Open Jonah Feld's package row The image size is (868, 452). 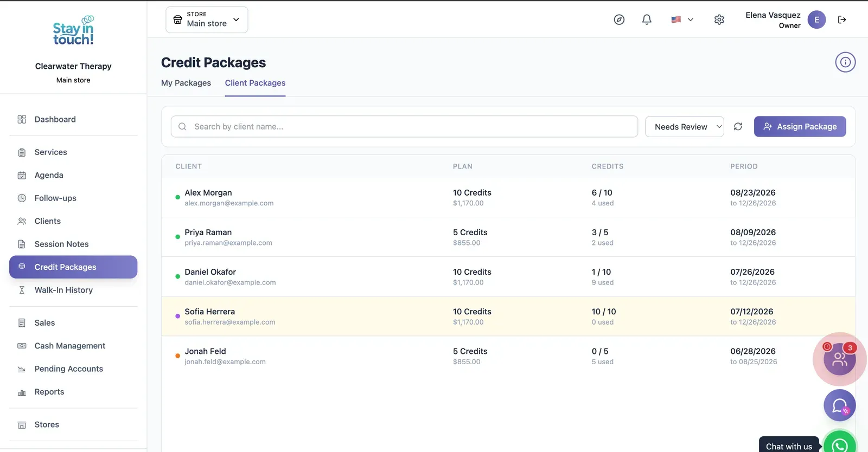coord(508,356)
